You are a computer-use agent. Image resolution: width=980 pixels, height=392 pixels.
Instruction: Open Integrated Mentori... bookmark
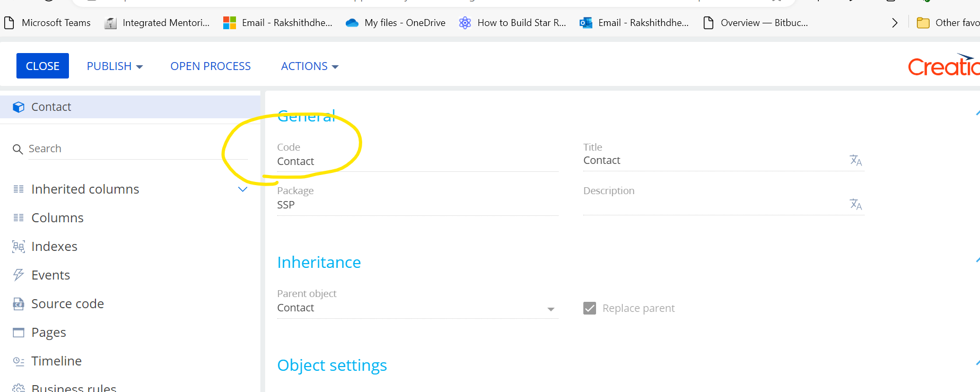pos(157,23)
